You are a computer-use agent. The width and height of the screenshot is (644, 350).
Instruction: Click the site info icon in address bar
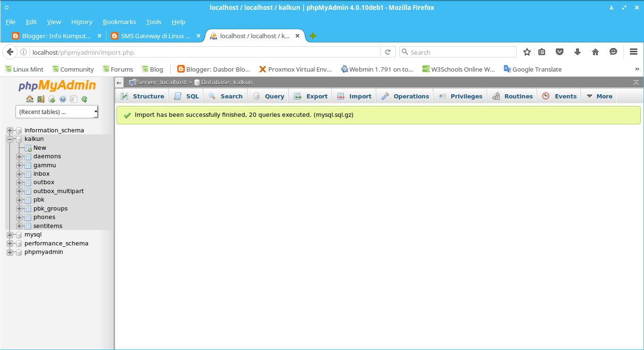pos(23,52)
